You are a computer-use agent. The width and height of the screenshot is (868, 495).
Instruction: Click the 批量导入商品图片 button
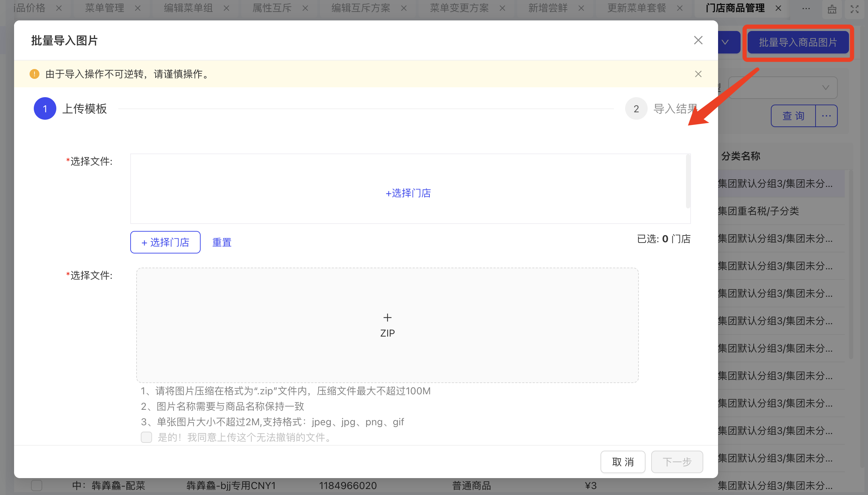[798, 43]
